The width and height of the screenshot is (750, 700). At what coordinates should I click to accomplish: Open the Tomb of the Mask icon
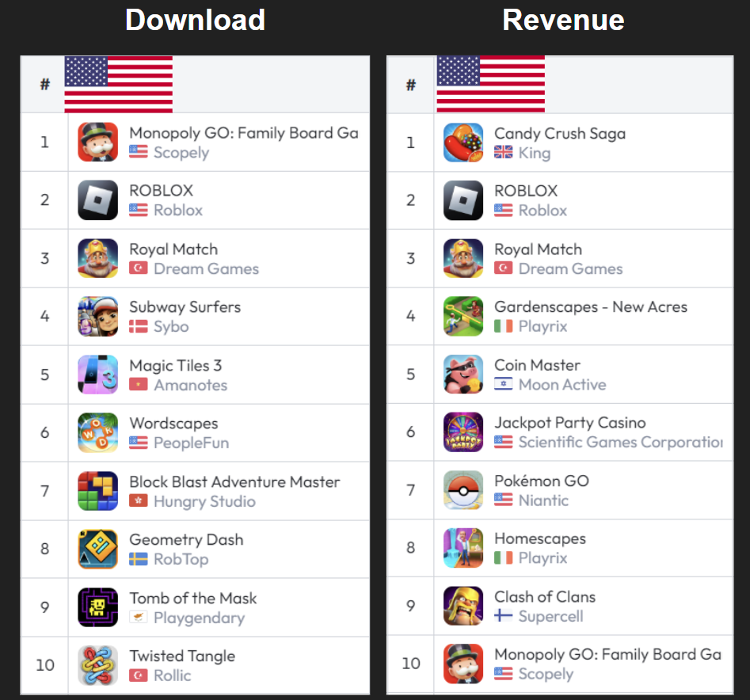tap(97, 607)
